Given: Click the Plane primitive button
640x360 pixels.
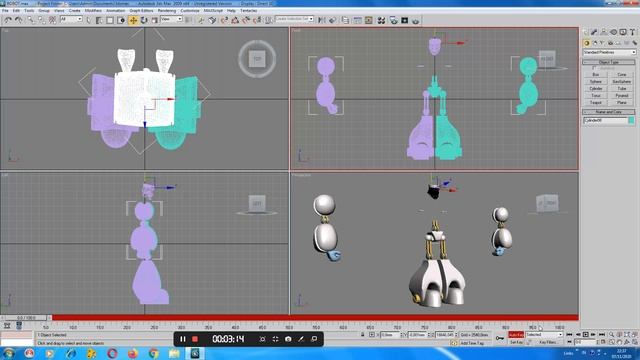Looking at the screenshot, I should point(622,102).
